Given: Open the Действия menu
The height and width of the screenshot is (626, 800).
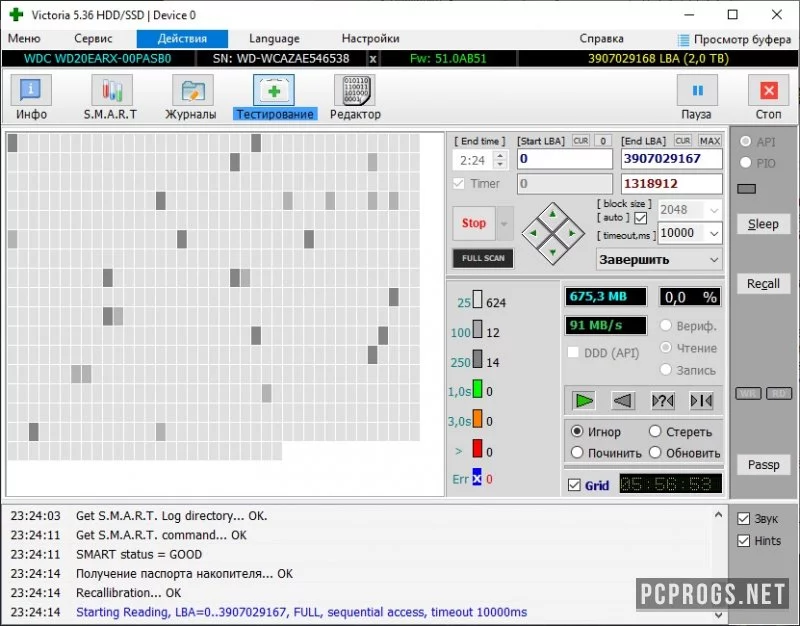Looking at the screenshot, I should click(x=182, y=39).
